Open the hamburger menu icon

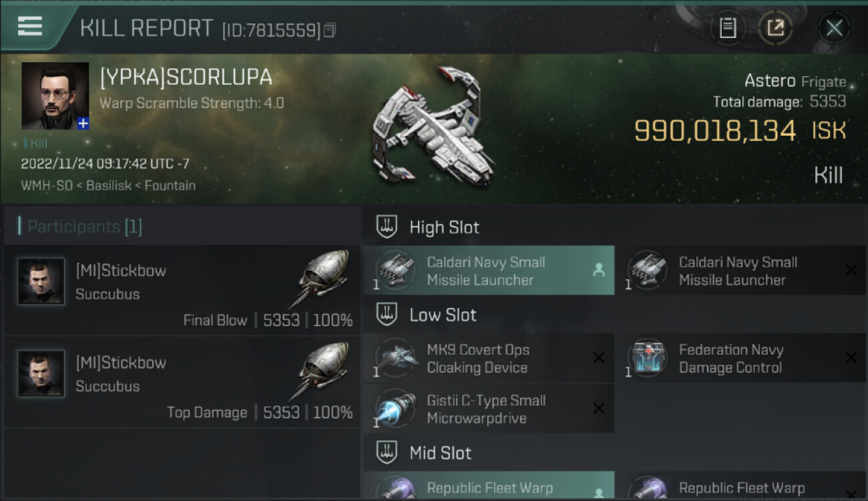pos(30,26)
